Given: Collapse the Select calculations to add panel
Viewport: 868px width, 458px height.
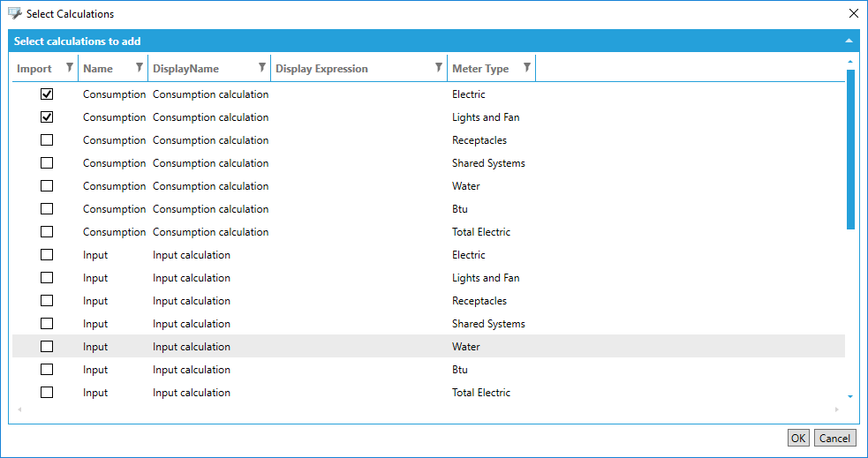Looking at the screenshot, I should (x=849, y=41).
